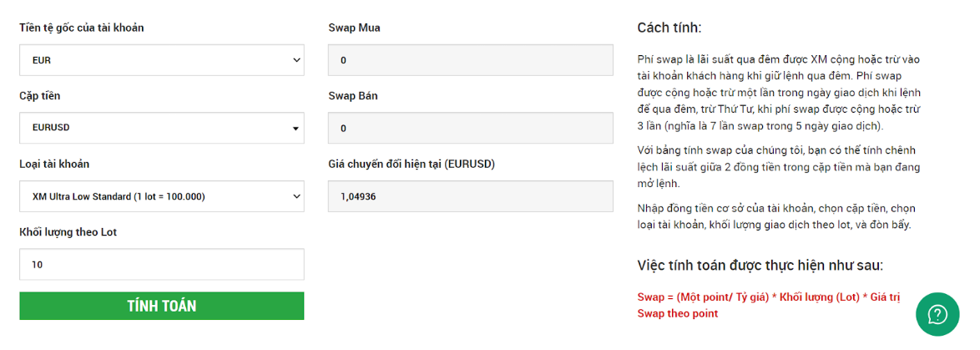Click the 'Tiền tệ gốc của tài khoản' label
The width and height of the screenshot is (980, 350).
82,28
